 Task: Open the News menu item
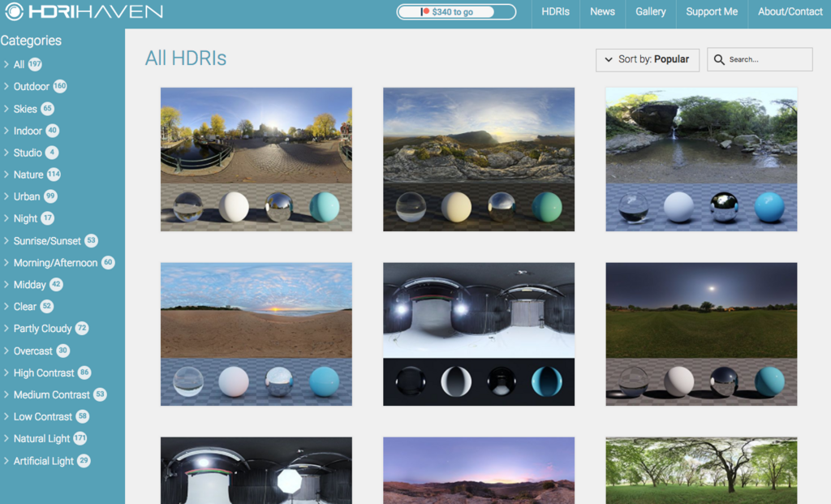[x=603, y=11]
